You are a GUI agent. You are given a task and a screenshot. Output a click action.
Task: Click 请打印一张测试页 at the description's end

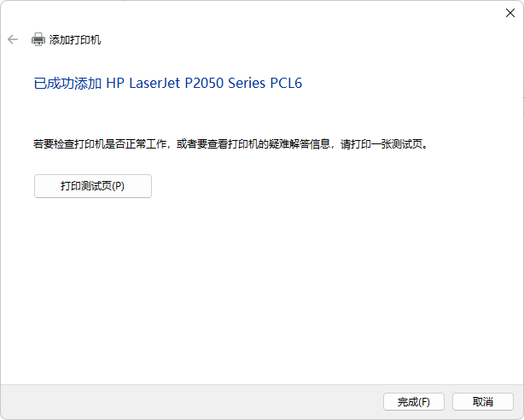(381, 144)
